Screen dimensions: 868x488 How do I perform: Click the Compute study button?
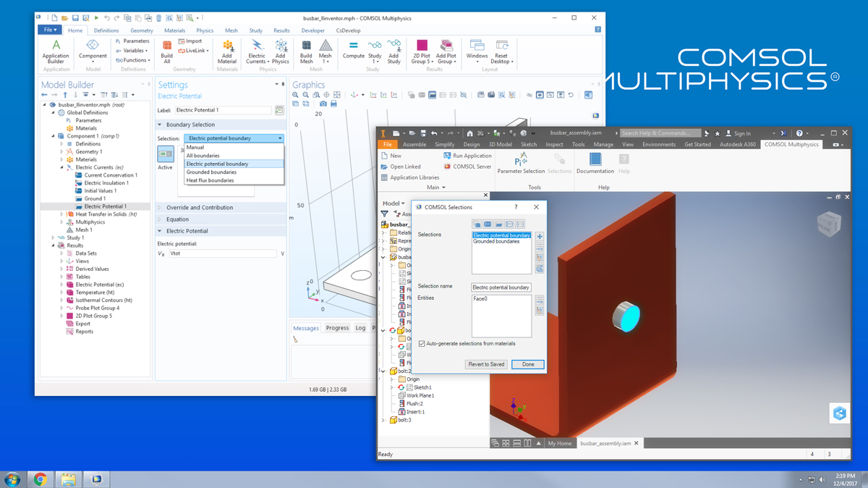[x=353, y=49]
